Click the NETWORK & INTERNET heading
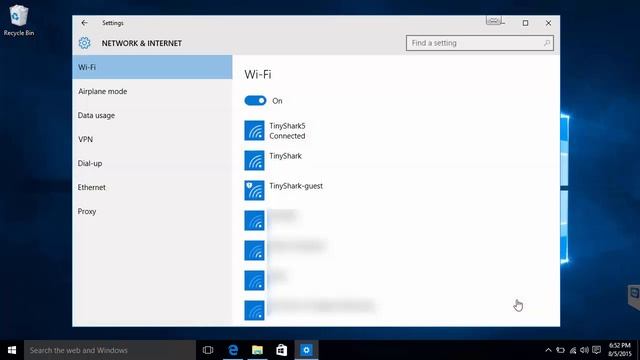Viewport: 640px width, 360px height. point(142,43)
